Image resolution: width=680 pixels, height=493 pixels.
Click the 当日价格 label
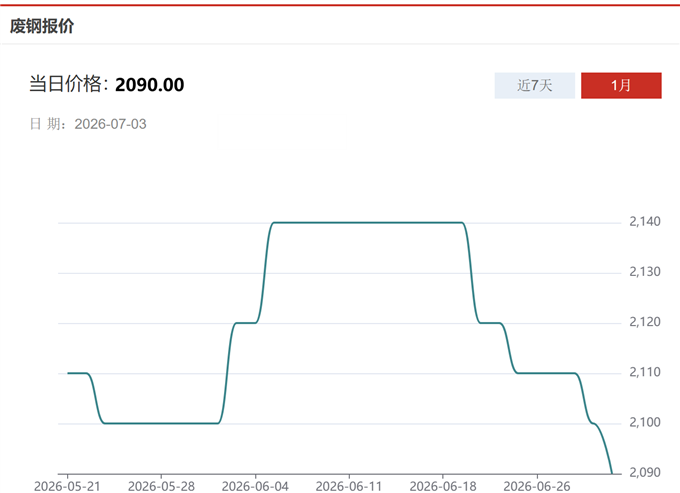(69, 84)
